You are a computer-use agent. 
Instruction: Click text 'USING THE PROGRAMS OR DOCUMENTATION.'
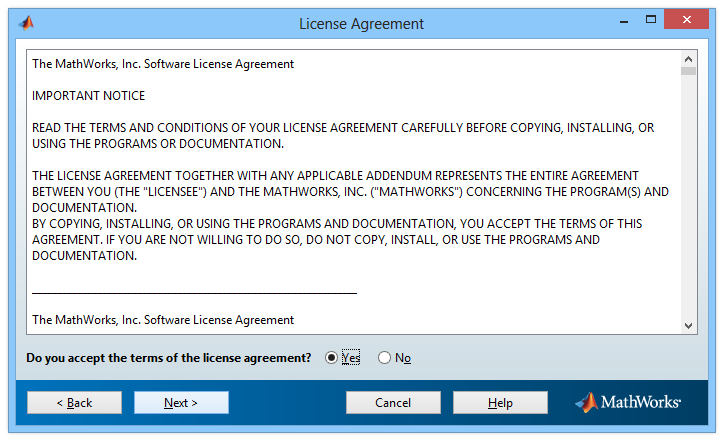pos(158,144)
